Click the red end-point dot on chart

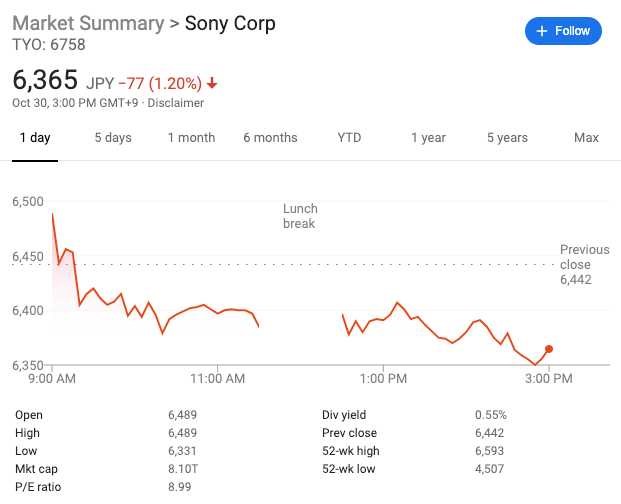(x=549, y=349)
